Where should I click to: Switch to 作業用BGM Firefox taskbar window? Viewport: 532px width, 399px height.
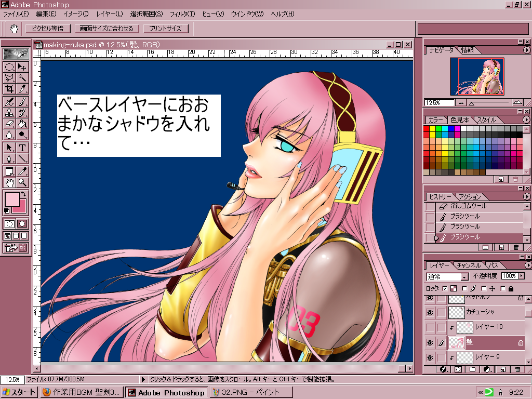[82, 392]
